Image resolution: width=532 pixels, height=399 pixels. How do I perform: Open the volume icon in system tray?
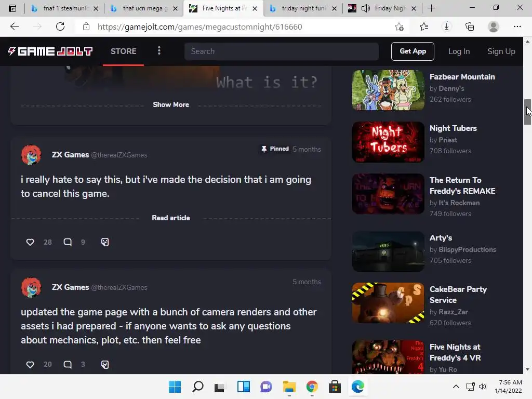tap(483, 387)
